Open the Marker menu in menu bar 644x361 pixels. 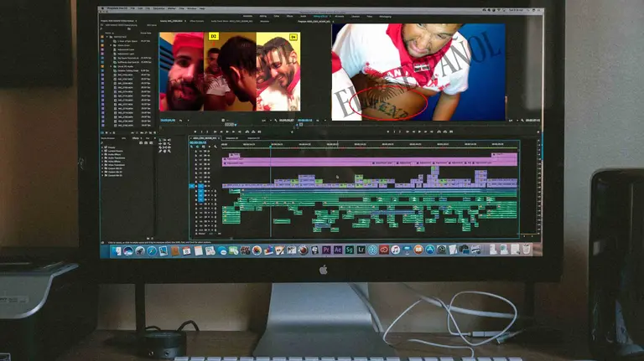pos(171,8)
